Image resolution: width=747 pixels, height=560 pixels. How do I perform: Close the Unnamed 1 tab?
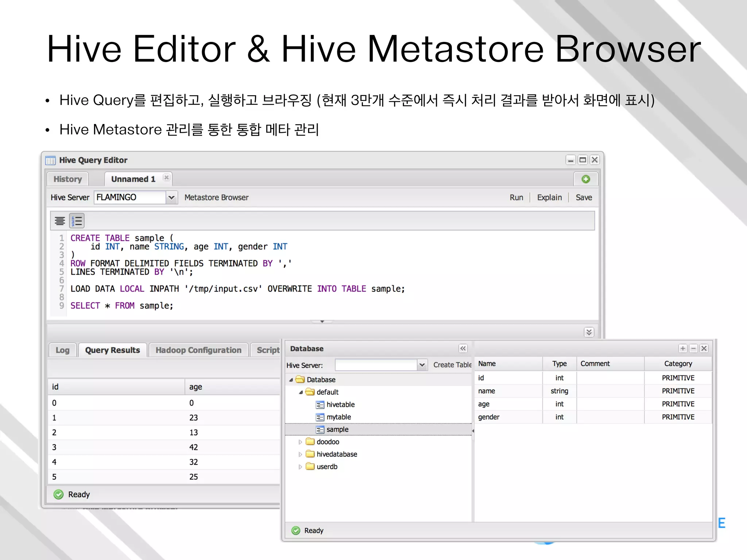(x=166, y=178)
